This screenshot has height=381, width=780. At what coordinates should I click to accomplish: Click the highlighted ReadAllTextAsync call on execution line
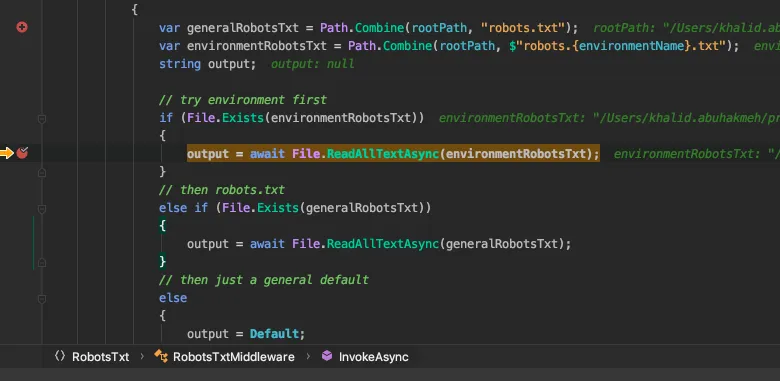pos(383,154)
